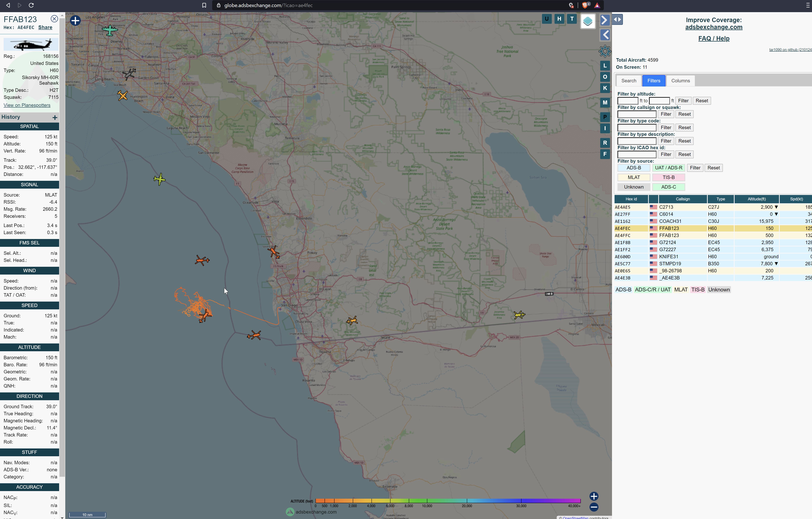
Task: Toggle the L map button
Action: tap(605, 66)
